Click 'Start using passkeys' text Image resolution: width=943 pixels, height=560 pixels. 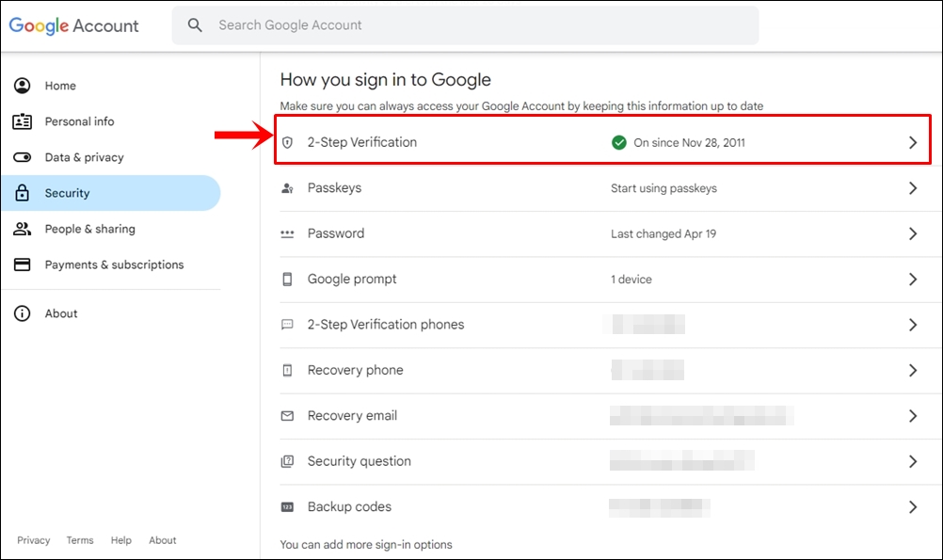pyautogui.click(x=663, y=188)
